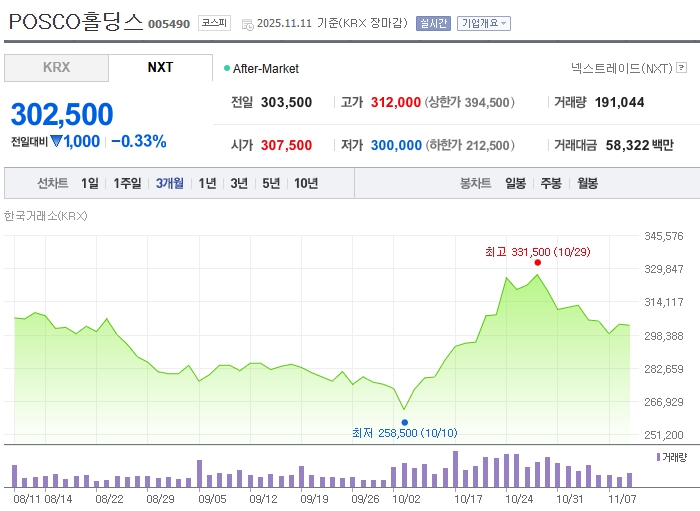Image resolution: width=700 pixels, height=511 pixels.
Task: Select the 1주일 line chart period
Action: [128, 183]
